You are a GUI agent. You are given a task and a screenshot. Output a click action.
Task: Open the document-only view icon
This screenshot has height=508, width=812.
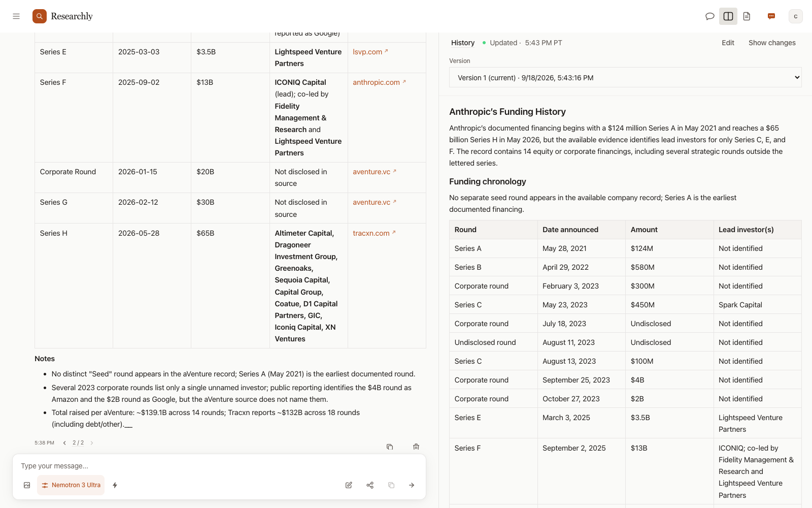747,16
